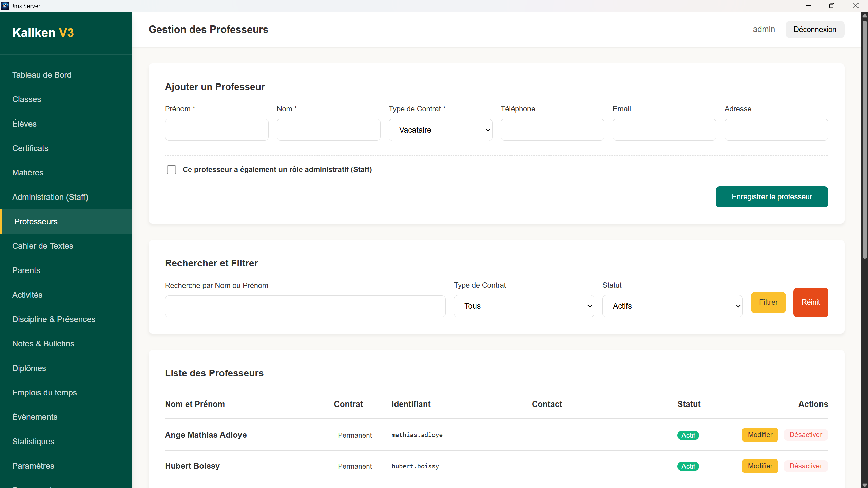Click Enregistrer le professeur

(x=772, y=197)
